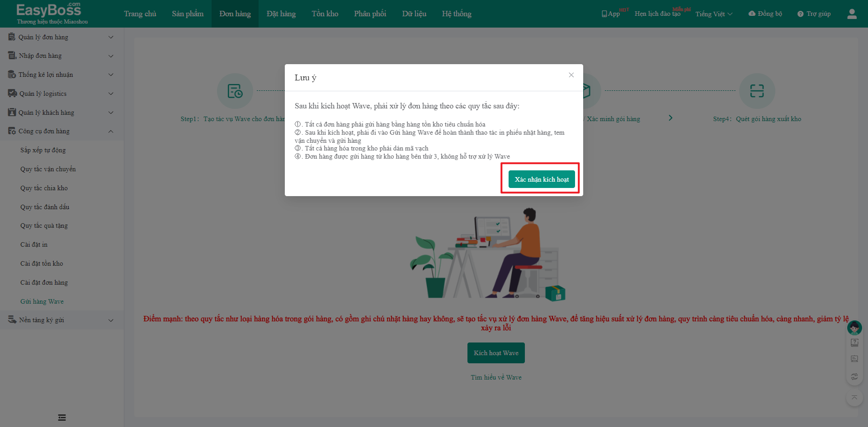The image size is (868, 427).
Task: Toggle sidebar collapse hamburger icon
Action: 62,418
